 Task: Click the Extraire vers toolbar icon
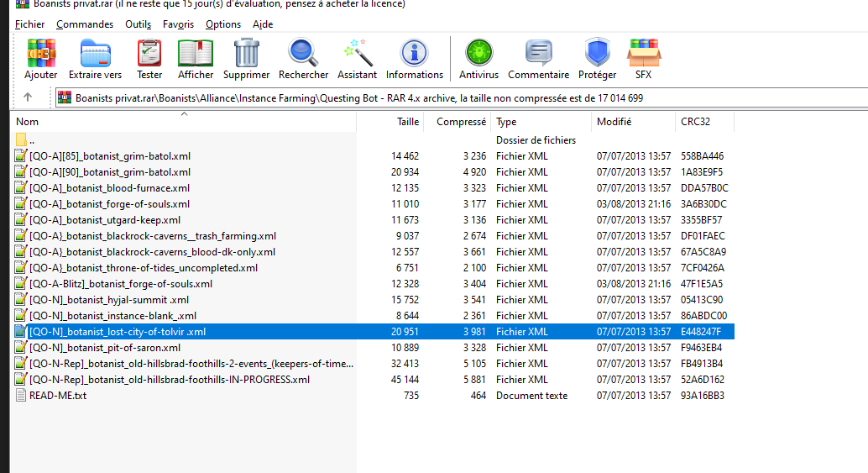[x=95, y=53]
